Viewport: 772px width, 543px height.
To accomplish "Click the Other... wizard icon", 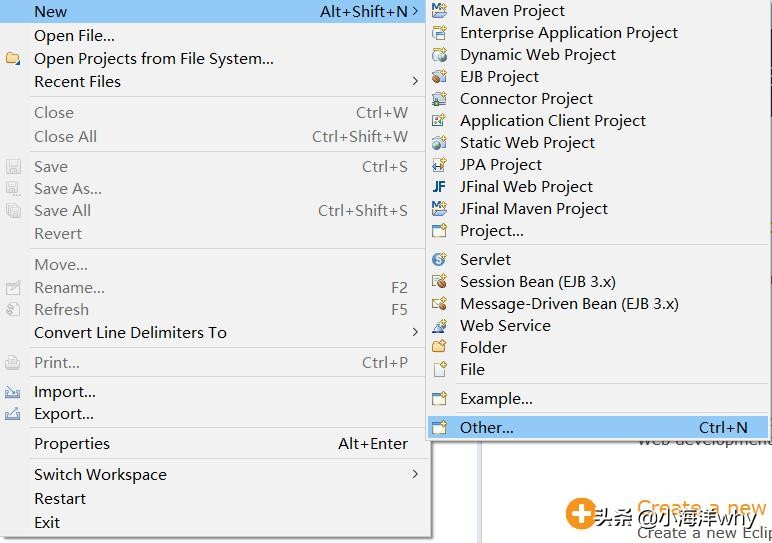I will (x=439, y=427).
